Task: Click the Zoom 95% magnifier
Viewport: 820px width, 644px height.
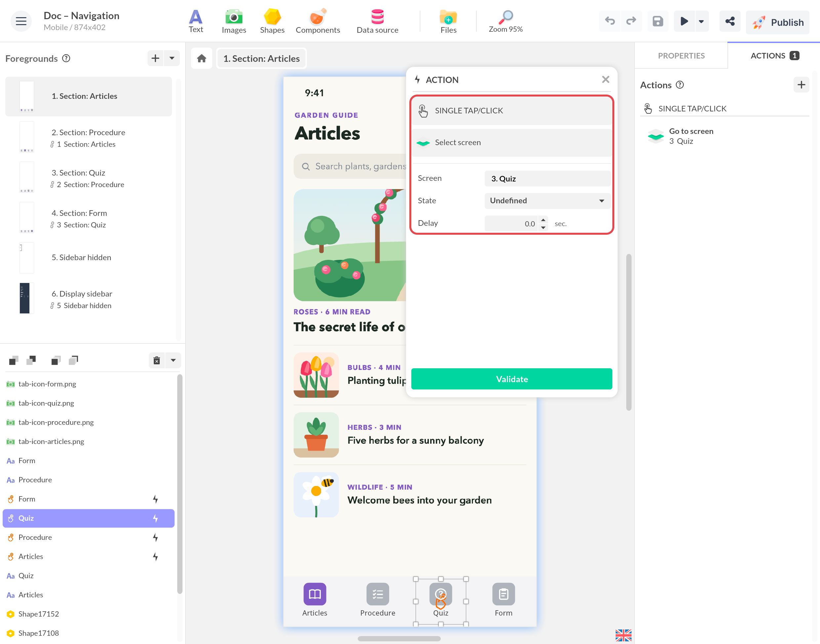Action: point(506,21)
